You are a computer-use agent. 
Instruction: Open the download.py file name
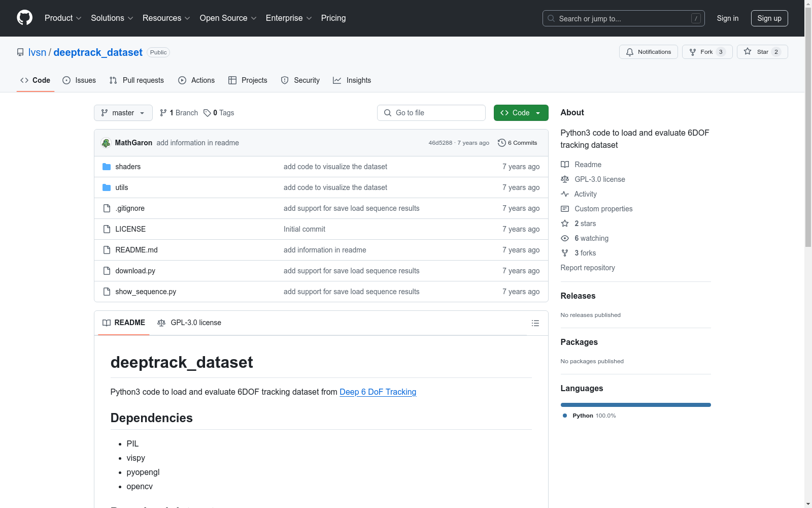pos(136,271)
